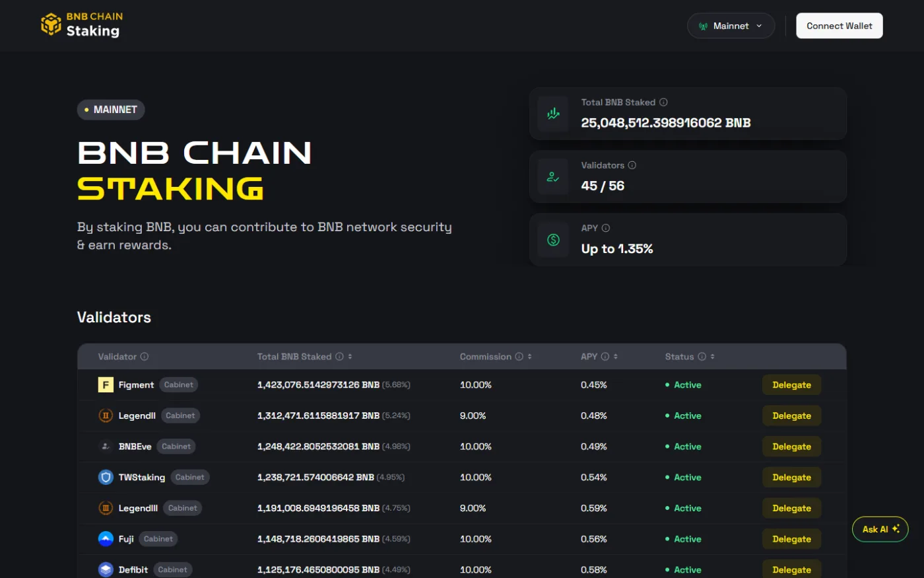Sort table by Total BNB Staked
The image size is (924, 578).
pos(350,357)
